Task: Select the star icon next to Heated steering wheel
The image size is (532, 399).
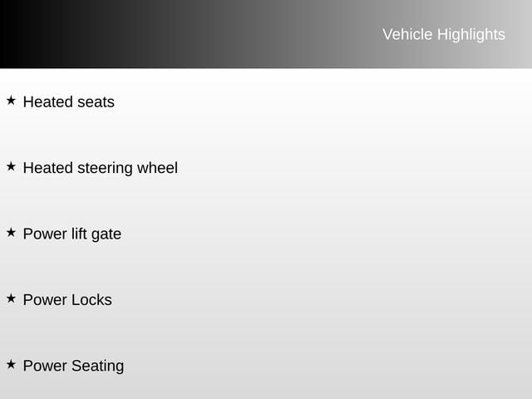Action: pos(11,166)
